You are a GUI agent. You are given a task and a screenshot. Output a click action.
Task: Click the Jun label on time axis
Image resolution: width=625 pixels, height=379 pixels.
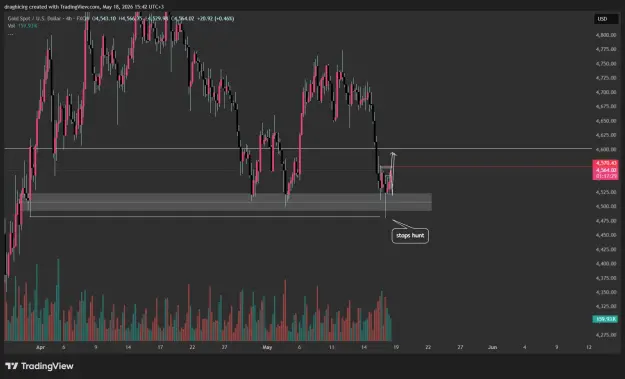tap(493, 348)
